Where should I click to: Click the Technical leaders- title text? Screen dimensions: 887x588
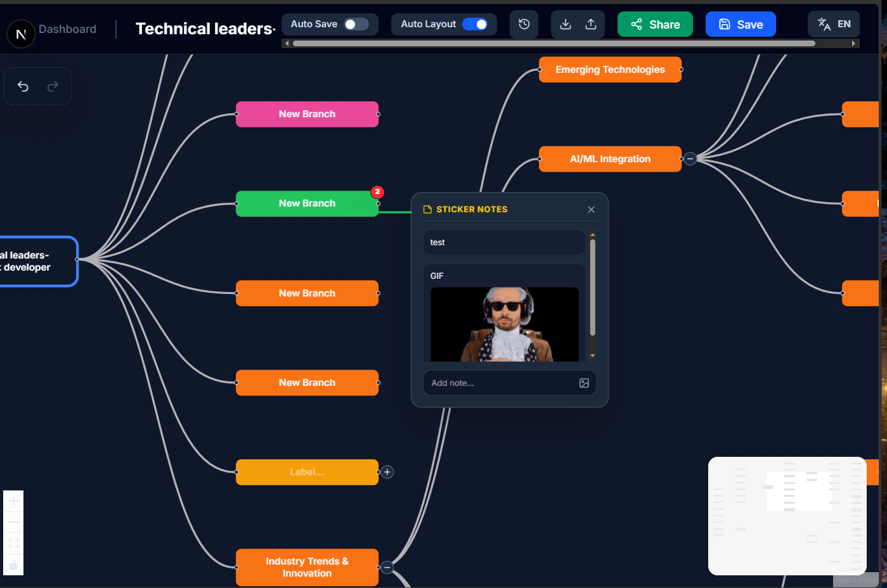tap(205, 29)
